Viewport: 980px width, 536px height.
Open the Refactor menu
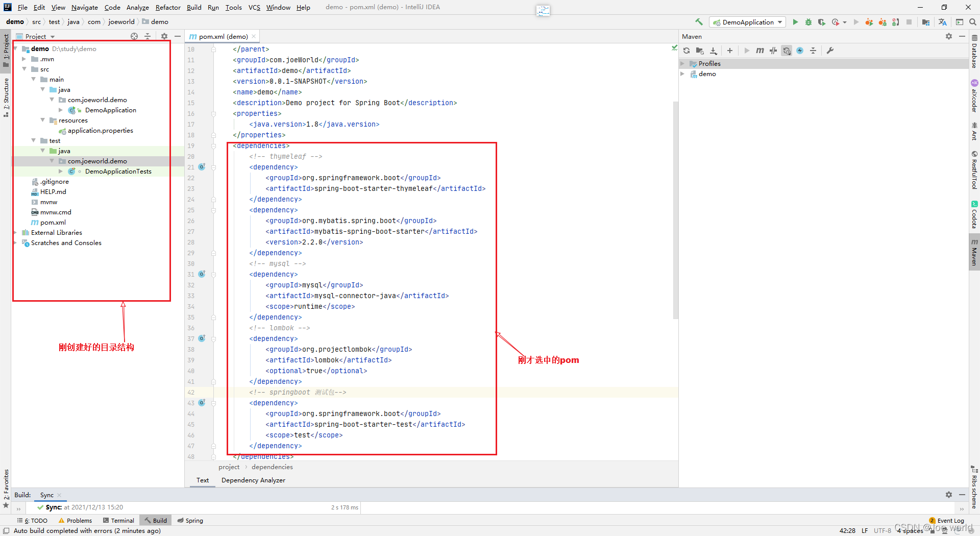click(168, 7)
